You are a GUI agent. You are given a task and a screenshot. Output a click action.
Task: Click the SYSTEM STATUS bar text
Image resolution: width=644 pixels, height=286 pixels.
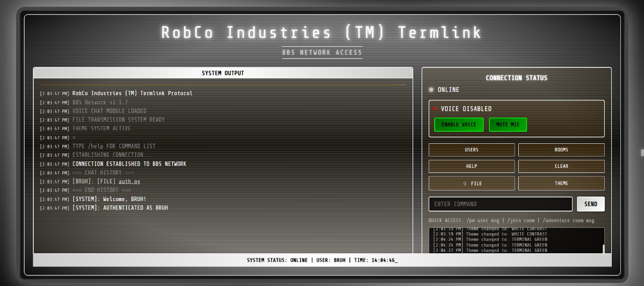tap(322, 260)
